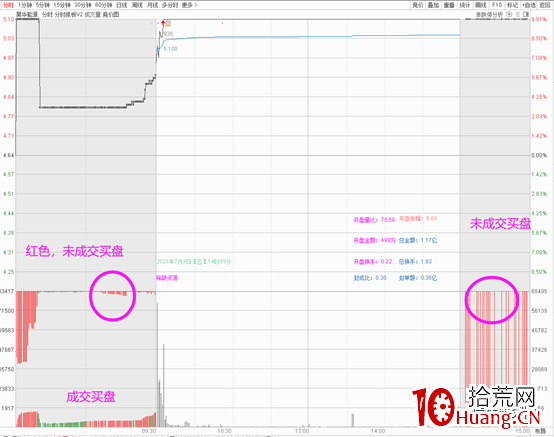Activate the 画线 drawing tool
The image size is (554, 437).
[x=481, y=5]
